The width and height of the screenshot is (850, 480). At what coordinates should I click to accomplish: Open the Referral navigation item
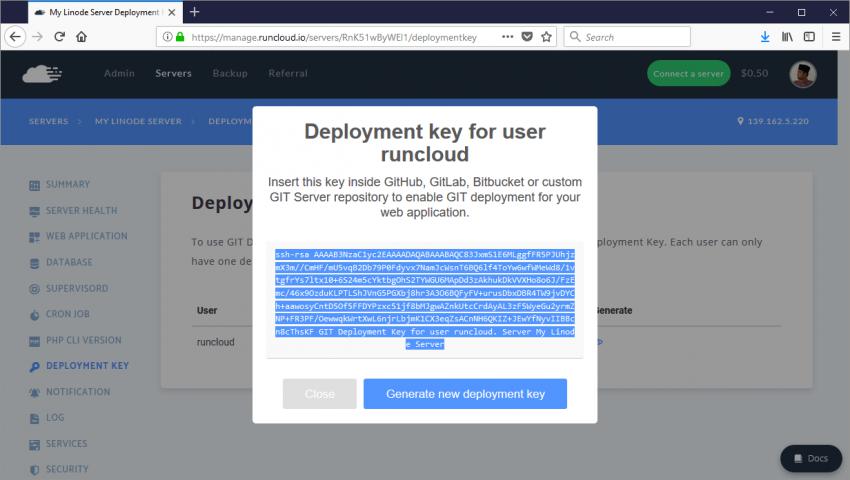click(288, 73)
